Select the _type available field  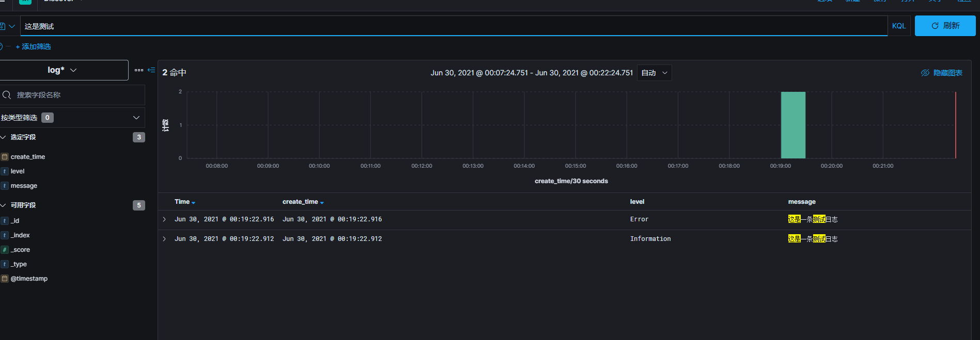[19, 264]
